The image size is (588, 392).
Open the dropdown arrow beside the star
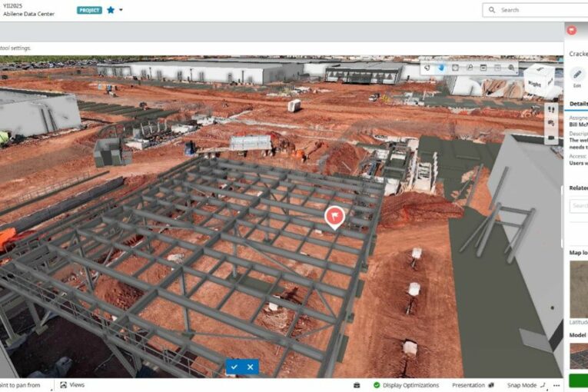(x=121, y=10)
